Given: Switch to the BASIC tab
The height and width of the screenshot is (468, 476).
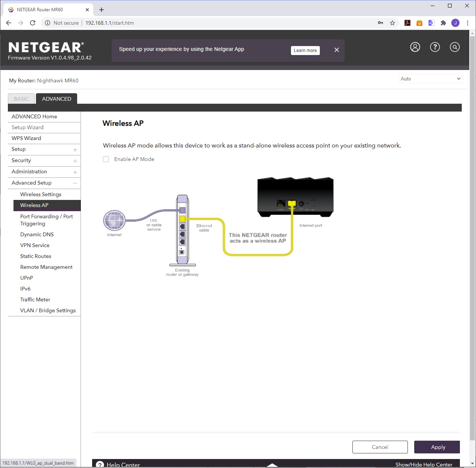Looking at the screenshot, I should pos(21,99).
